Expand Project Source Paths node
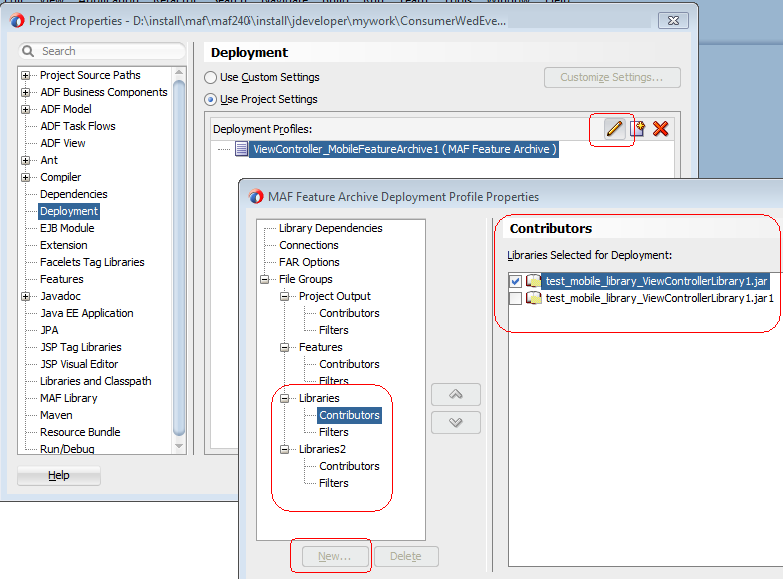Viewport: 783px width, 579px height. 25,75
